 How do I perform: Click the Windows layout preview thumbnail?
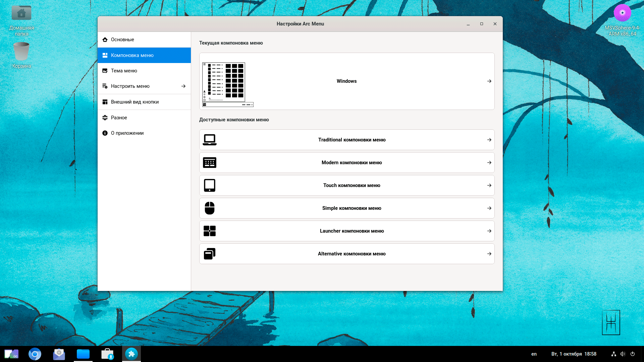pyautogui.click(x=228, y=84)
